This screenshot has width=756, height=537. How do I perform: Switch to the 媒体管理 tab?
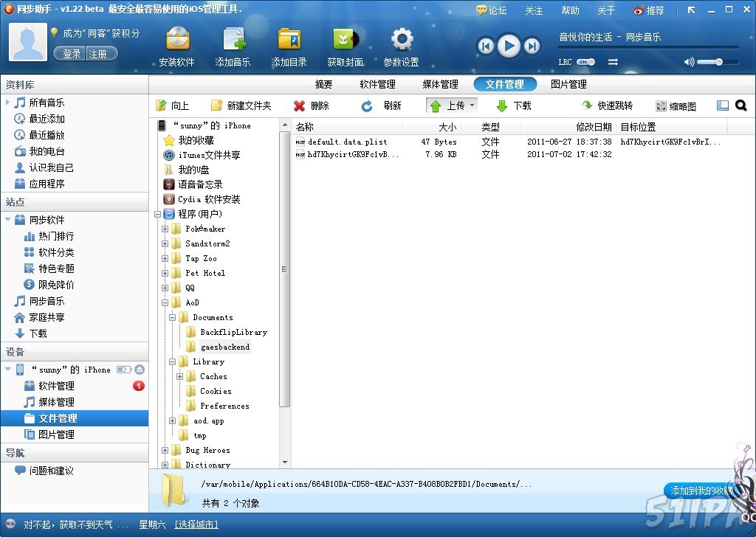coord(441,83)
